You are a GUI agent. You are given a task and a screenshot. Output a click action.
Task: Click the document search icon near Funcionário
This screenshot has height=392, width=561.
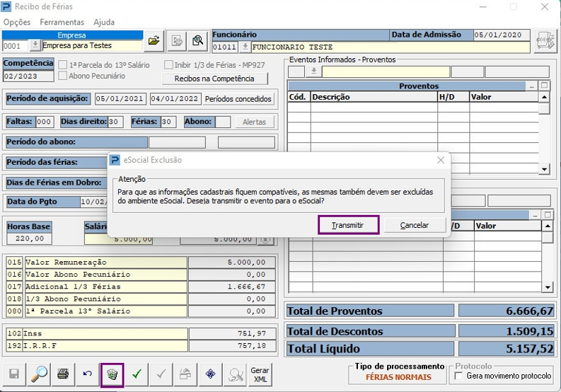pyautogui.click(x=197, y=40)
